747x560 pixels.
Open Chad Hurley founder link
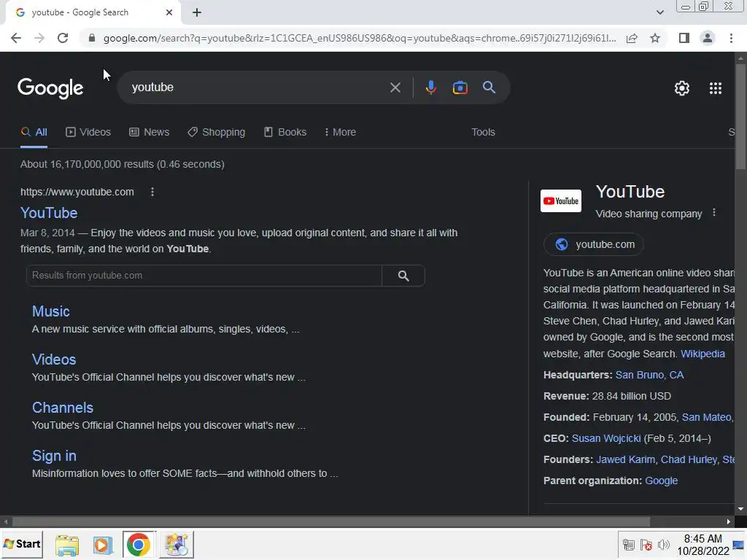(689, 459)
